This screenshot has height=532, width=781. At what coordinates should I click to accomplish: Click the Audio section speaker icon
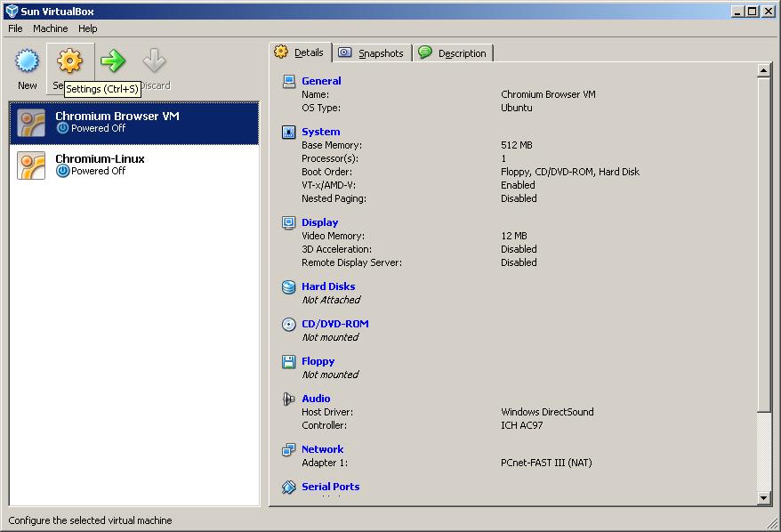pyautogui.click(x=289, y=399)
